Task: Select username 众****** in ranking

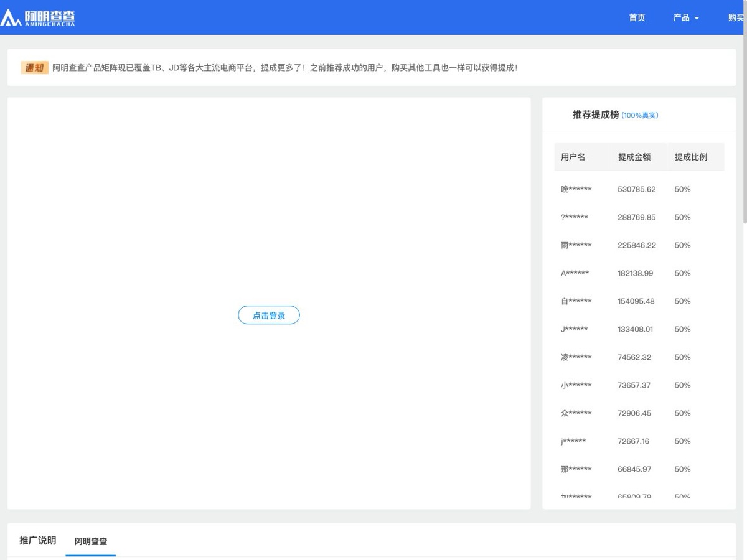Action: click(576, 413)
